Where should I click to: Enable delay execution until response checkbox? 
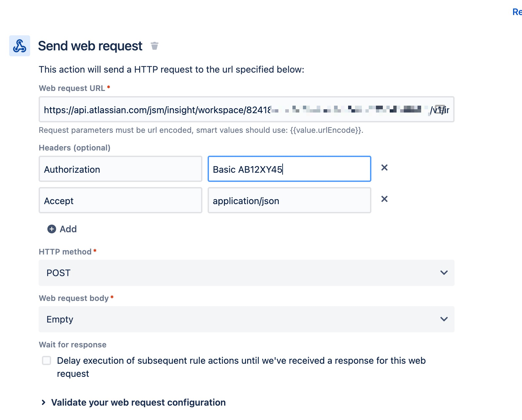pos(47,360)
